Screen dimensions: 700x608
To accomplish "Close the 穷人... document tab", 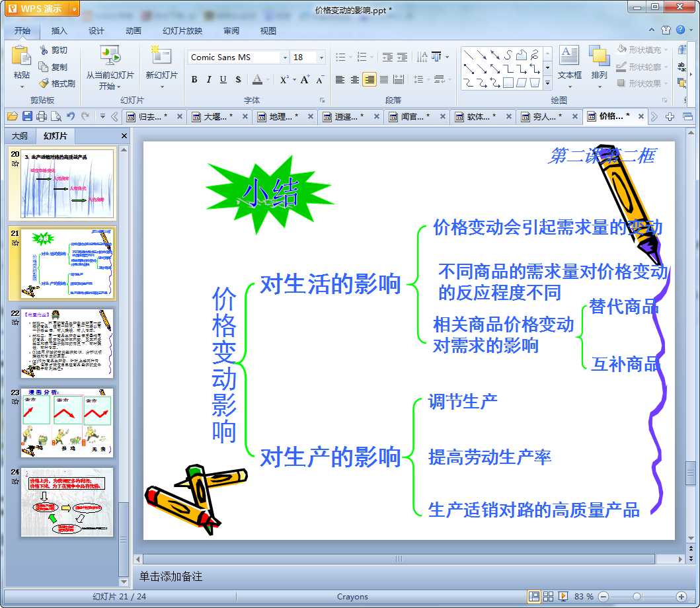I will 574,116.
